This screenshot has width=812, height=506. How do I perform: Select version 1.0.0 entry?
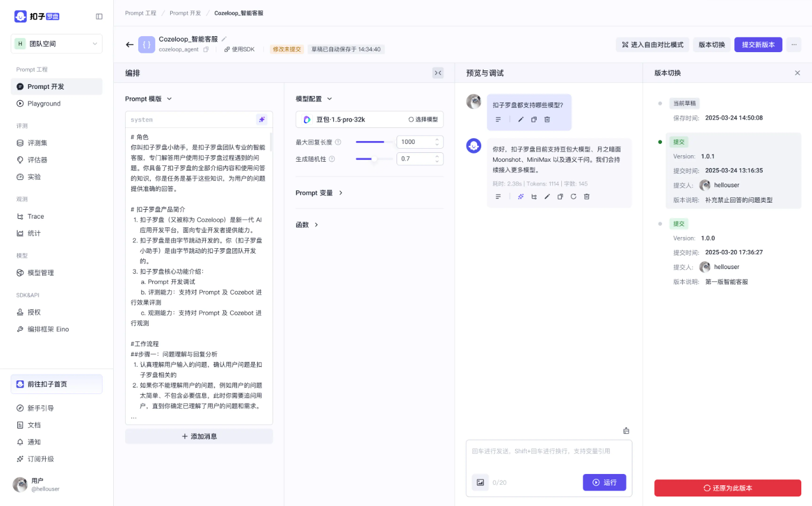point(733,252)
